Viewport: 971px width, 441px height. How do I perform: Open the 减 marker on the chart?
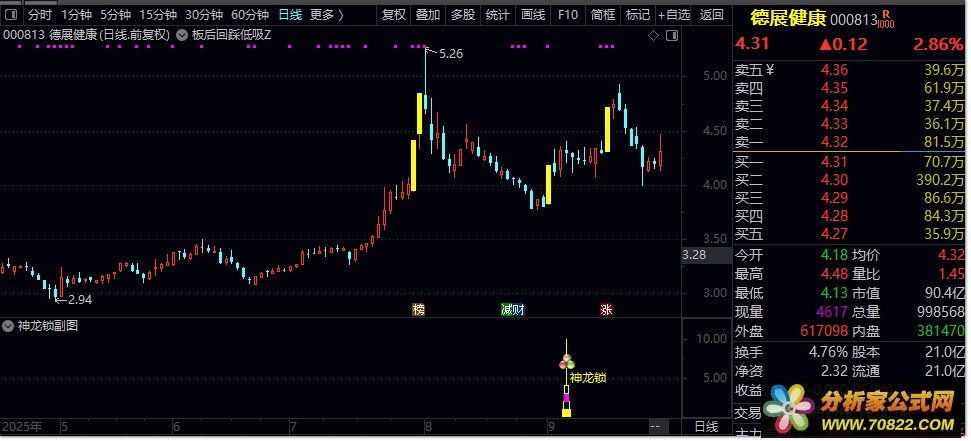[x=507, y=309]
